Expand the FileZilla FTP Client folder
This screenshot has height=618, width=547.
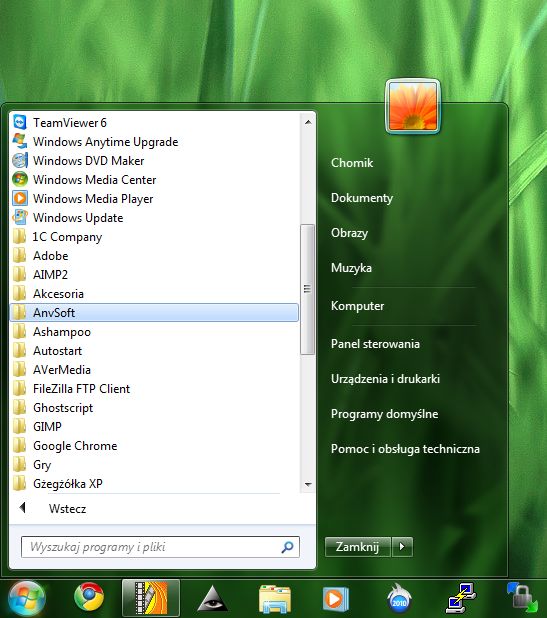click(x=154, y=389)
